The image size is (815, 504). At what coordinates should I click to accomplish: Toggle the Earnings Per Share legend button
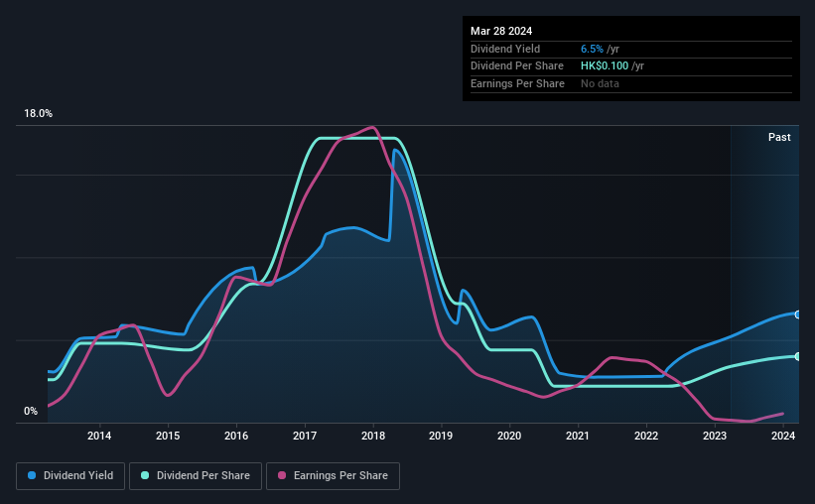(333, 476)
